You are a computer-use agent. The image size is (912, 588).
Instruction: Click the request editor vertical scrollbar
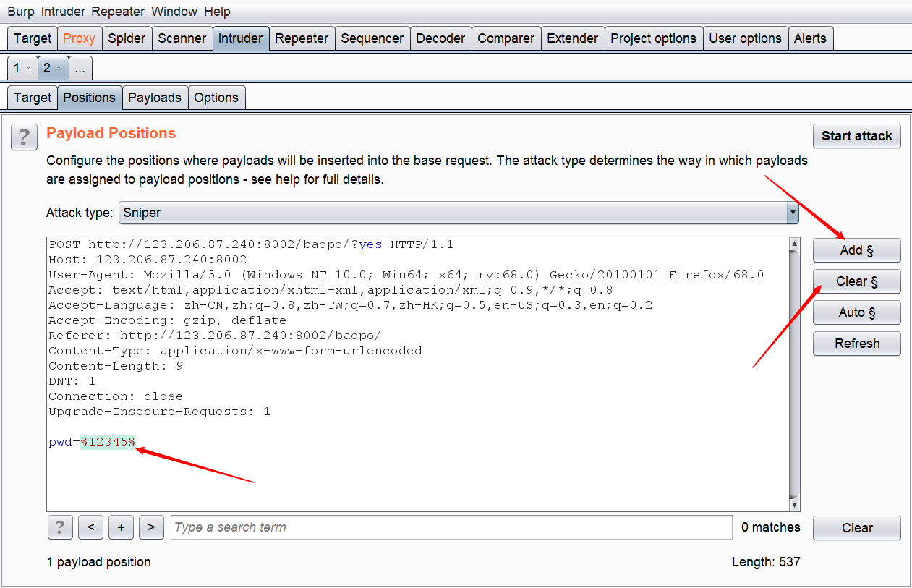pyautogui.click(x=794, y=374)
